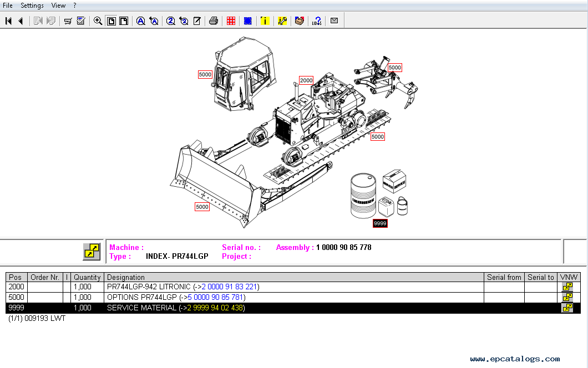588x368 pixels.
Task: Click the 'A' search icon with arrow
Action: (154, 21)
